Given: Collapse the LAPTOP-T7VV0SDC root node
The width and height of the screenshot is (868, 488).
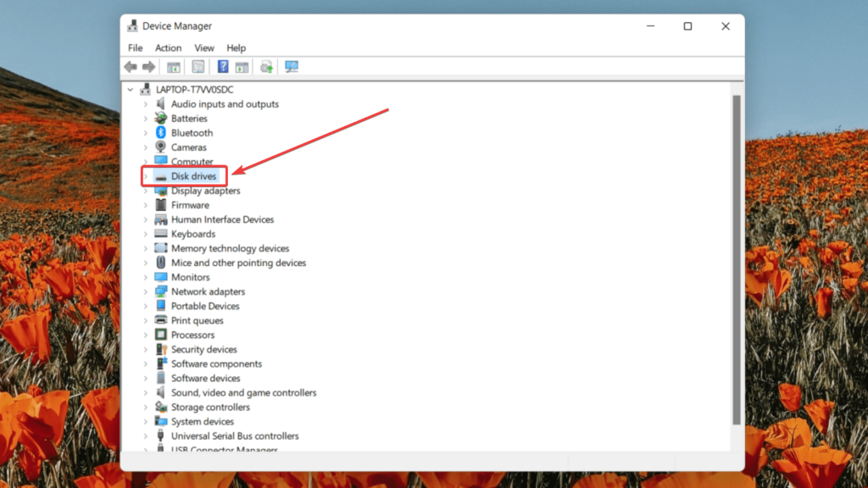Looking at the screenshot, I should [129, 89].
